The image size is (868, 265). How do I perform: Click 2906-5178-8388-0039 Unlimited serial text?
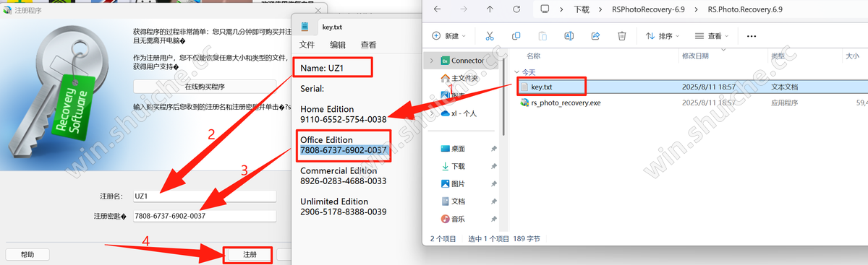pyautogui.click(x=344, y=212)
